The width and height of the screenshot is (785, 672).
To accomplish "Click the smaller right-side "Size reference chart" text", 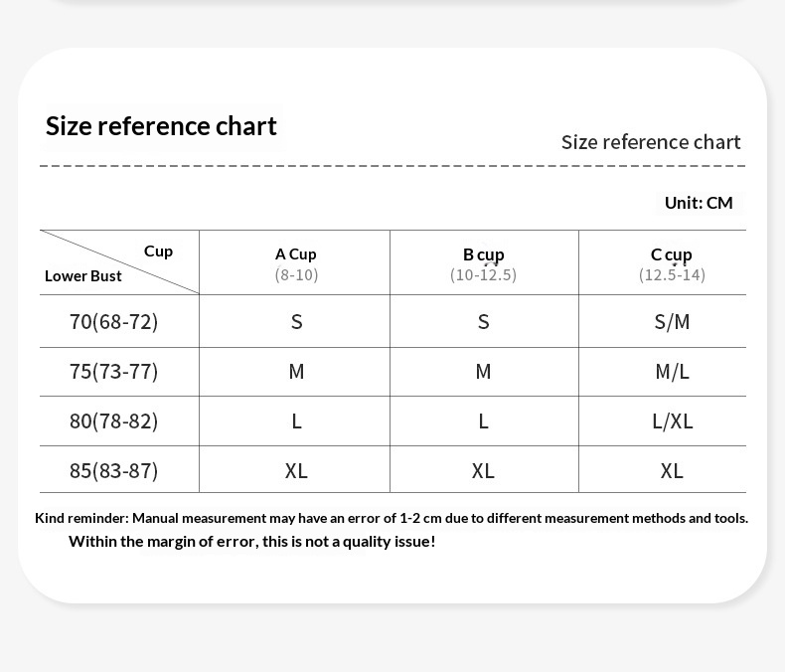I will (x=651, y=142).
